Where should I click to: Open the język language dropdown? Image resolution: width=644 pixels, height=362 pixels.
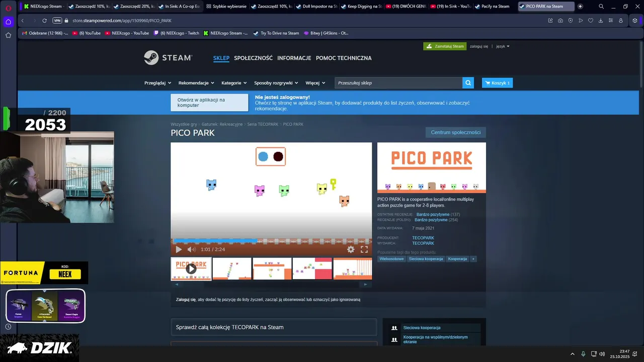pos(503,46)
